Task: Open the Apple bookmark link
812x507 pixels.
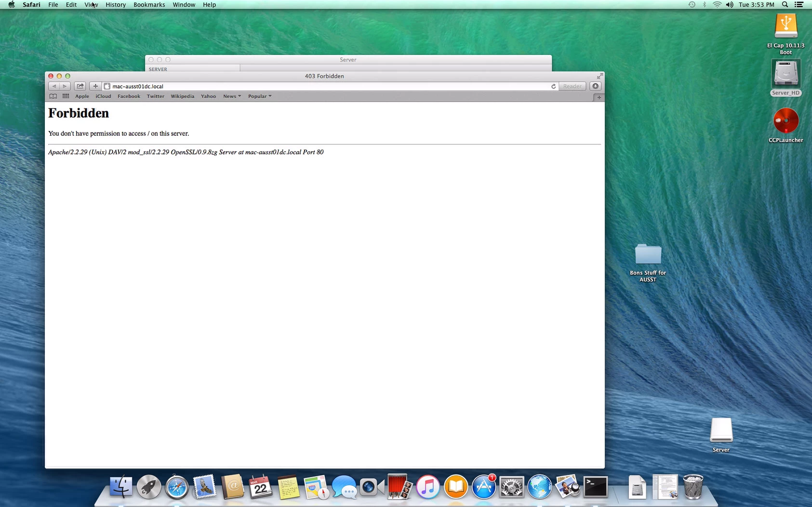Action: click(x=82, y=96)
